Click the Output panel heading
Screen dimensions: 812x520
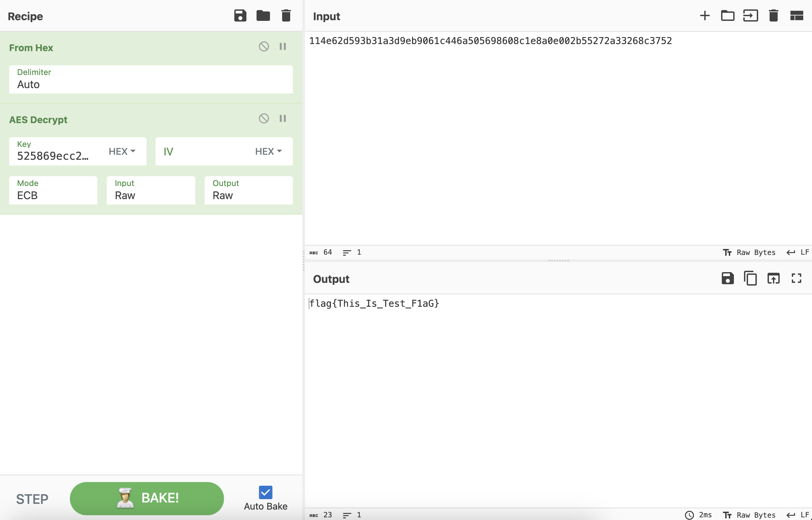click(331, 279)
